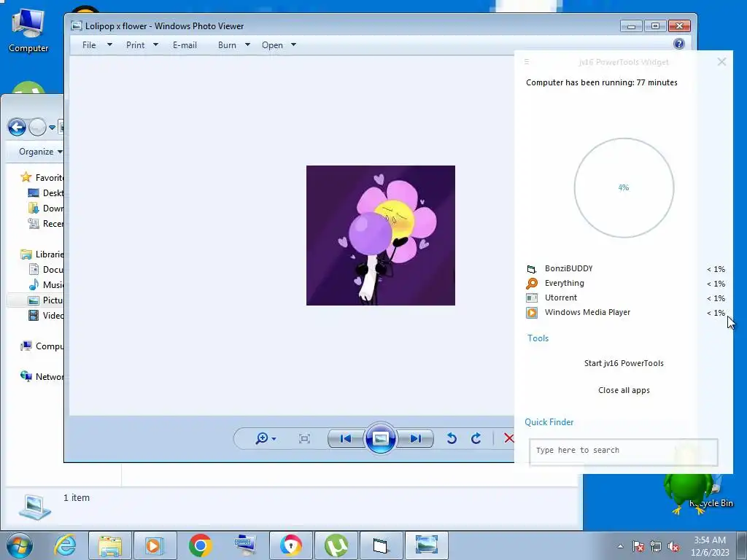
Task: Select Libraries in Explorer sidebar
Action: coord(42,254)
